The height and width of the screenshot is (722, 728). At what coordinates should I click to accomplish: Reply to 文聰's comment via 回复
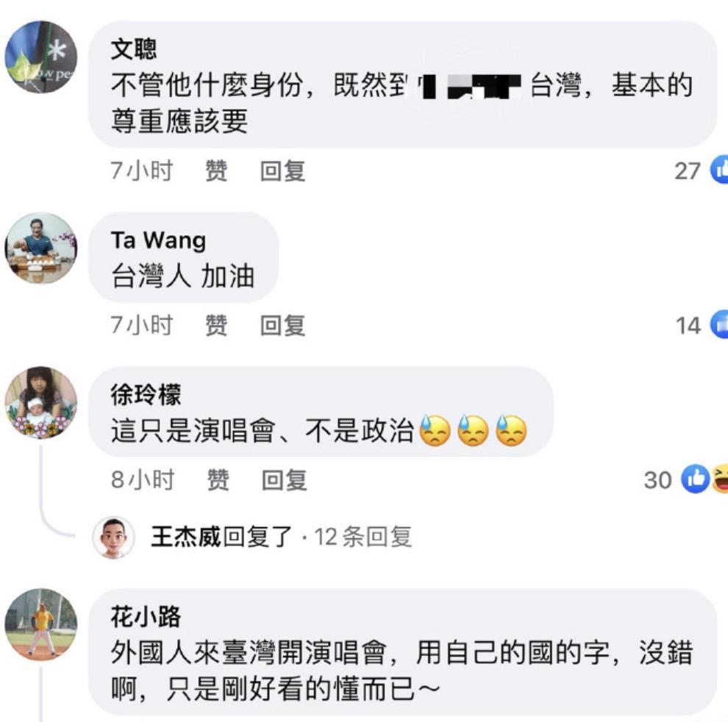[x=283, y=171]
